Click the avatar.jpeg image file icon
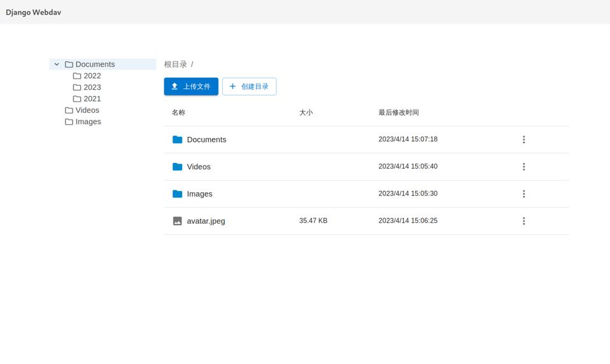The image size is (610, 364). 178,221
